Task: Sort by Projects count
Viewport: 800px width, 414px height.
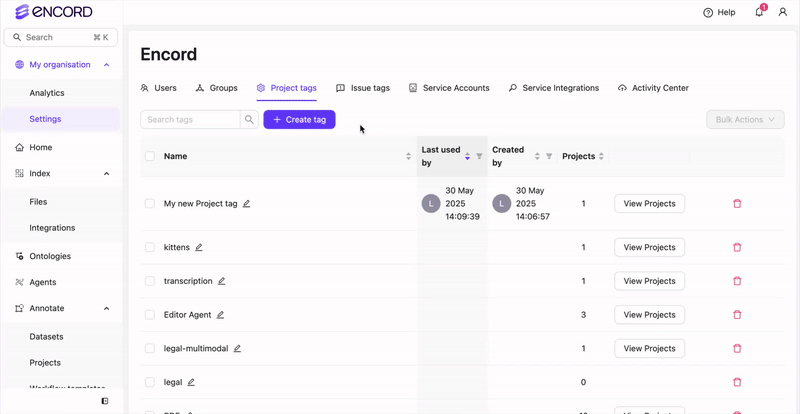Action: (602, 156)
